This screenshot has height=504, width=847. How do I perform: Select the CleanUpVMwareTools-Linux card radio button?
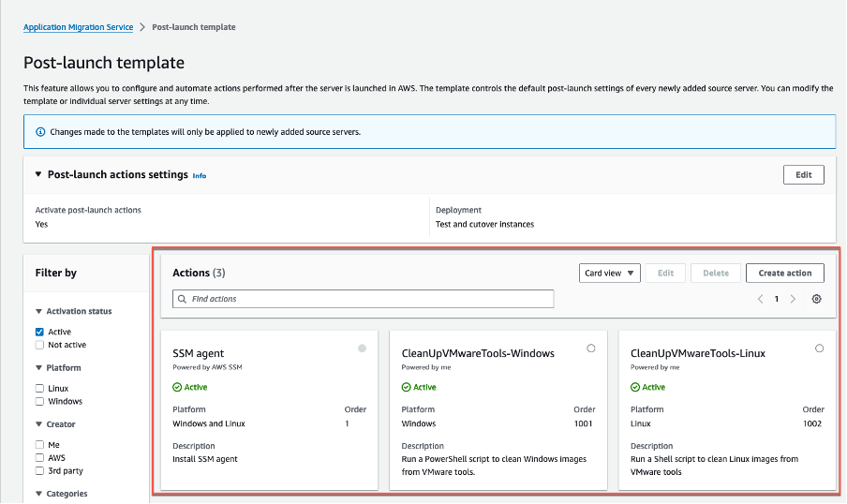pos(819,348)
